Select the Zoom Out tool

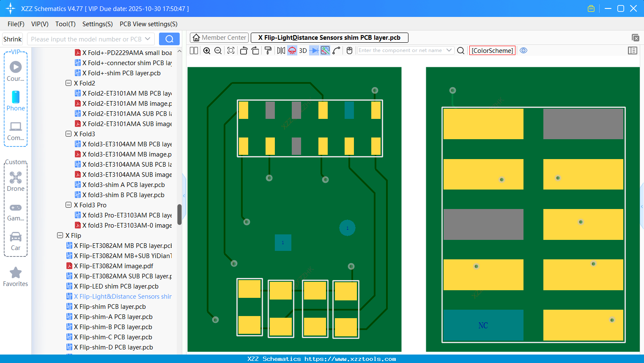[x=217, y=50]
